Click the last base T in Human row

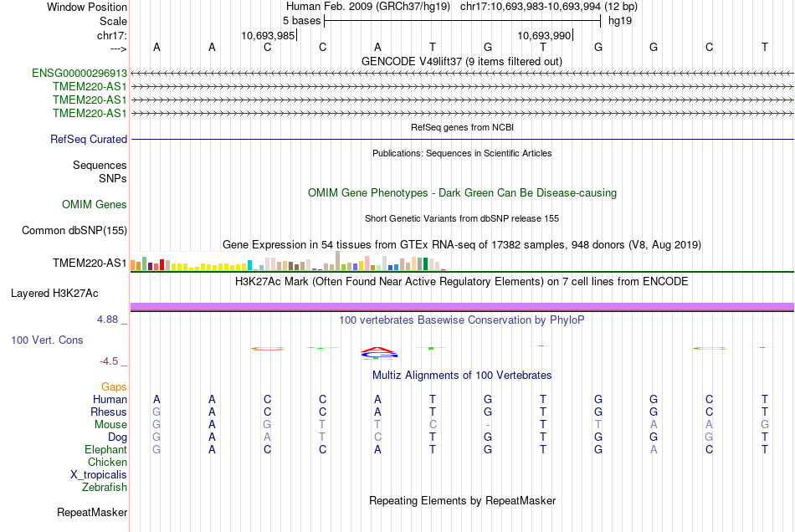(765, 399)
